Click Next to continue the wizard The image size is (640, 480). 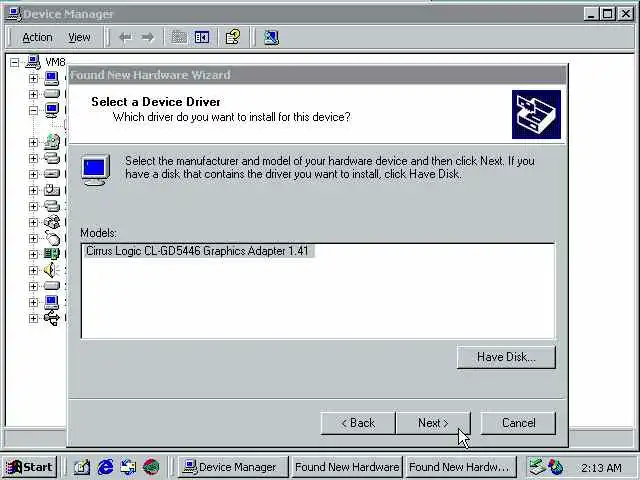(433, 423)
